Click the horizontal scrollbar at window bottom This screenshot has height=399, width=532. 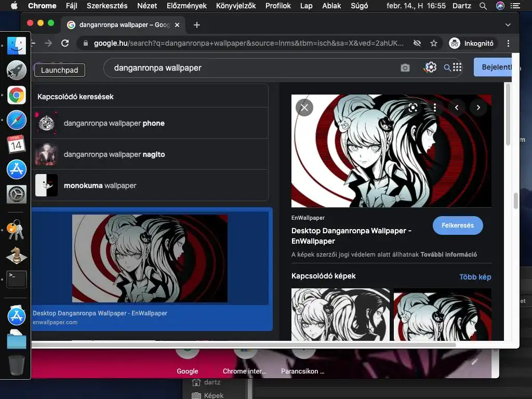[x=244, y=345]
